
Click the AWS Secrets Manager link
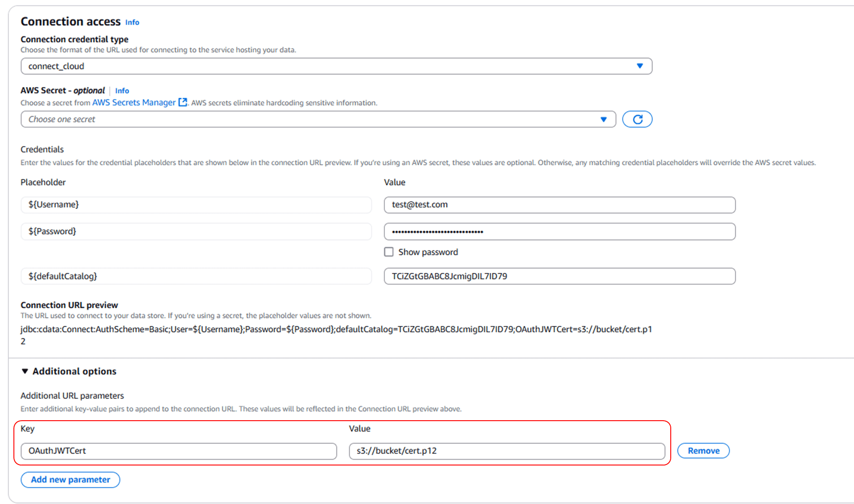click(x=133, y=102)
